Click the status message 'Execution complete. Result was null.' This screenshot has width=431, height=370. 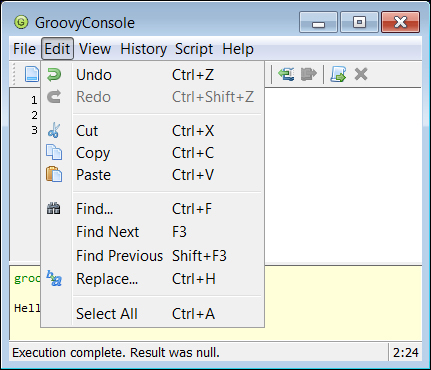point(116,352)
